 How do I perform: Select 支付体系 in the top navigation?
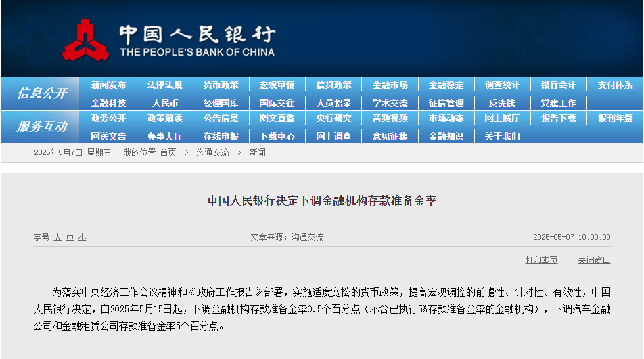click(615, 85)
